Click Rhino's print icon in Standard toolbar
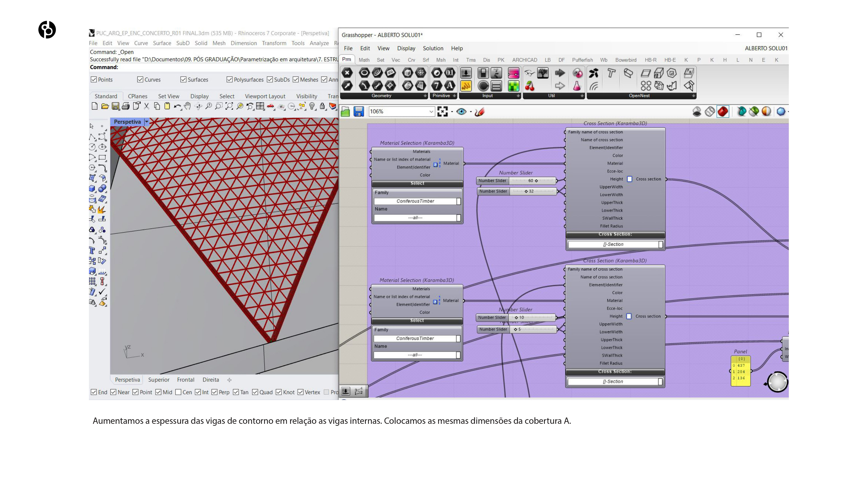868x488 pixels. (126, 106)
